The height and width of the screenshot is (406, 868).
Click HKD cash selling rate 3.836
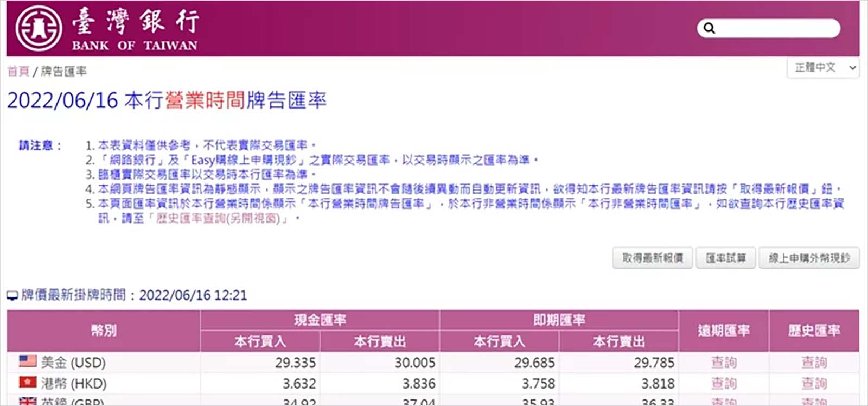click(419, 383)
